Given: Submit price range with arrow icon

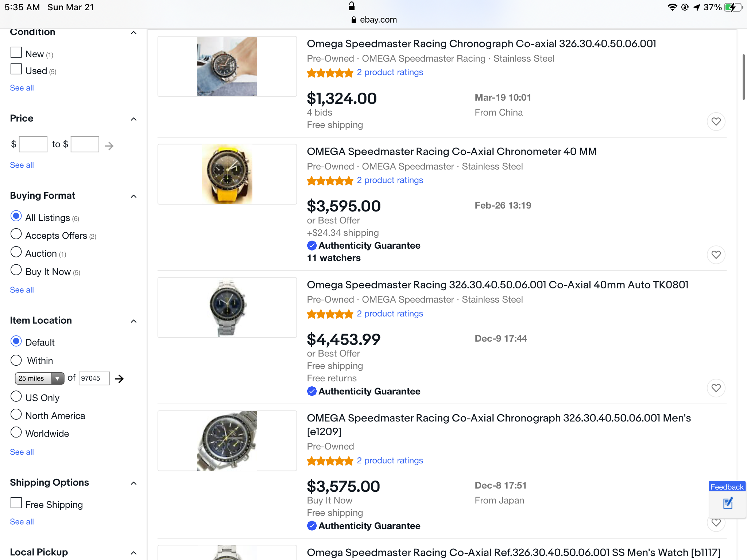Looking at the screenshot, I should point(109,146).
